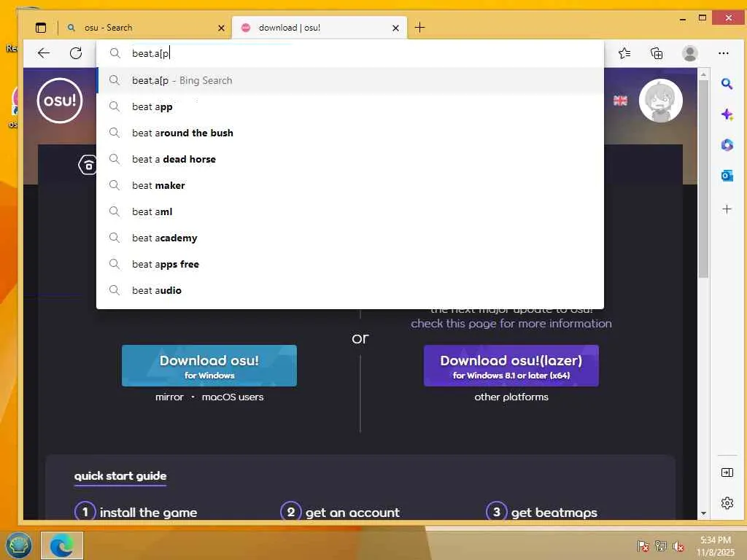Open the Settings and more ellipsis
This screenshot has width=747, height=560.
click(x=723, y=53)
